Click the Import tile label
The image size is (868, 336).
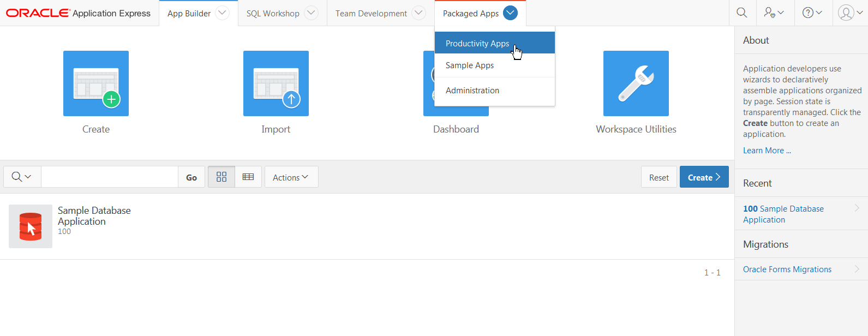276,129
